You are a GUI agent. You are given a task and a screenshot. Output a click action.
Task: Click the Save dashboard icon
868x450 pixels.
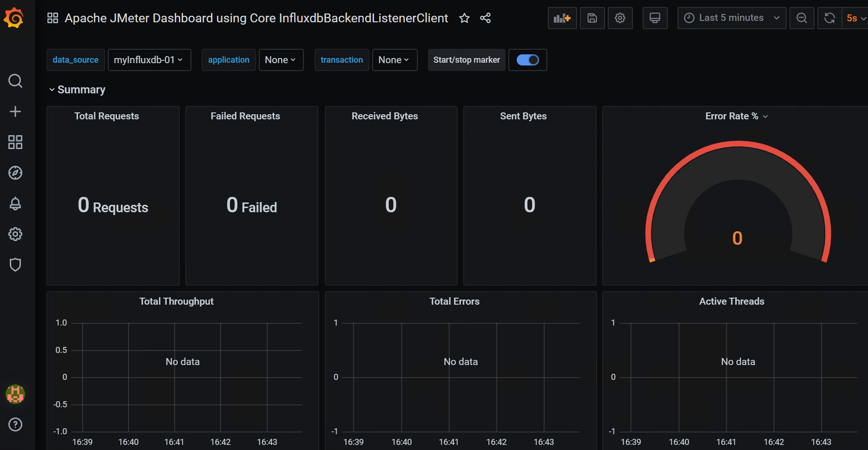[592, 18]
